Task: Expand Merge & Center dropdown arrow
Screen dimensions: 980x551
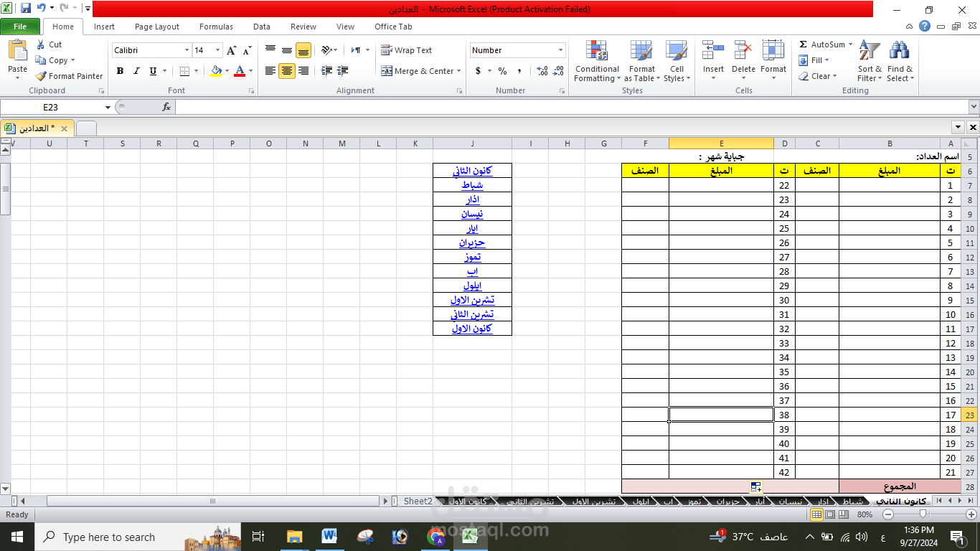Action: click(x=459, y=71)
